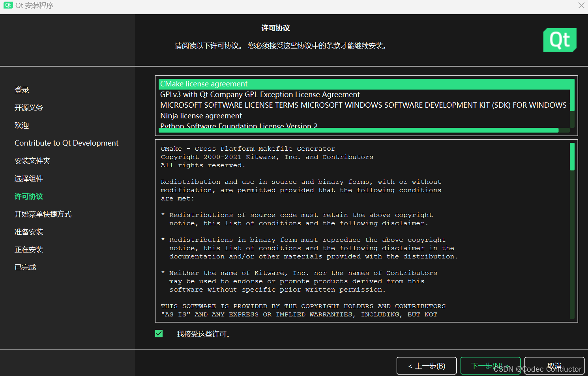Select Microsoft Software License Terms entry

364,105
